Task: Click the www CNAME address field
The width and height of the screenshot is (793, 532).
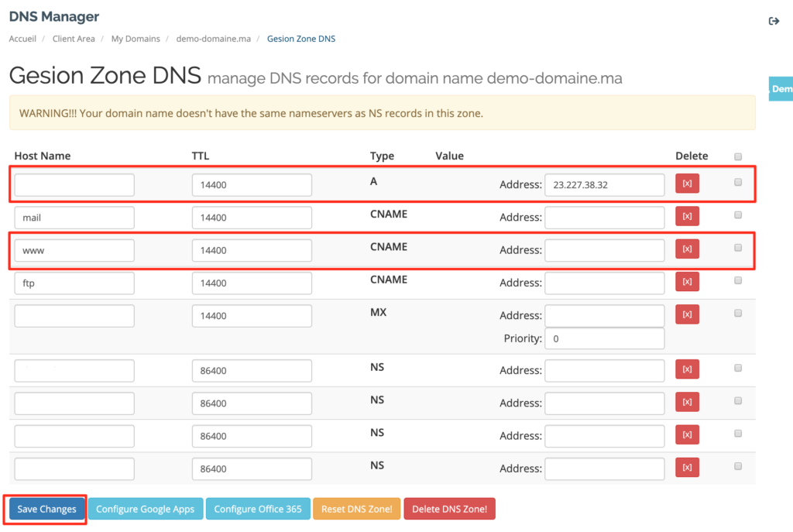Action: (x=604, y=250)
